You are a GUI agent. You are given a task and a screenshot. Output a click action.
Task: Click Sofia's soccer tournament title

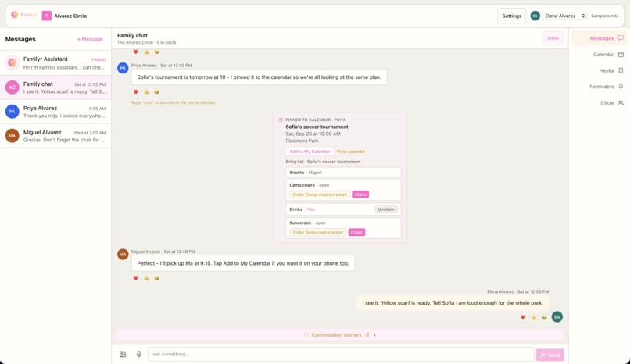[317, 127]
